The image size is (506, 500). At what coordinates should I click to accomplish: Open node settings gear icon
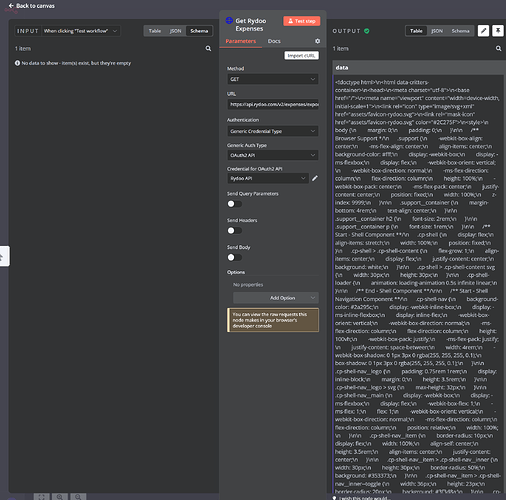pos(317,41)
